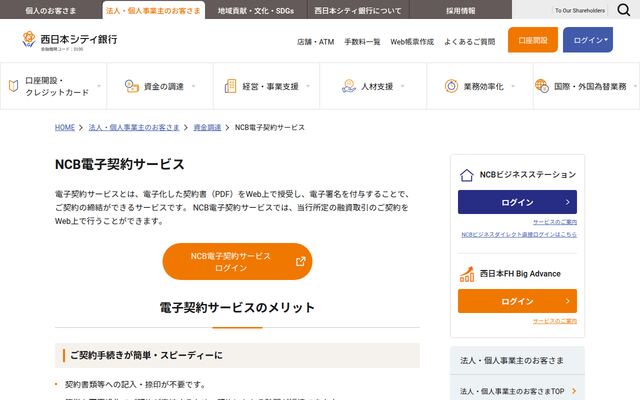Open Web帳票作成 link

pos(412,42)
